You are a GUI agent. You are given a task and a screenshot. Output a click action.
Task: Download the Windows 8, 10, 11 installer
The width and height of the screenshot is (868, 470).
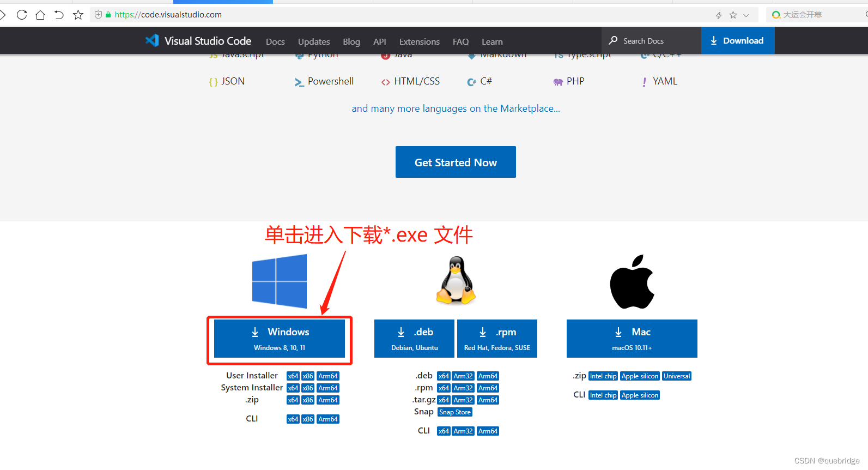(280, 339)
